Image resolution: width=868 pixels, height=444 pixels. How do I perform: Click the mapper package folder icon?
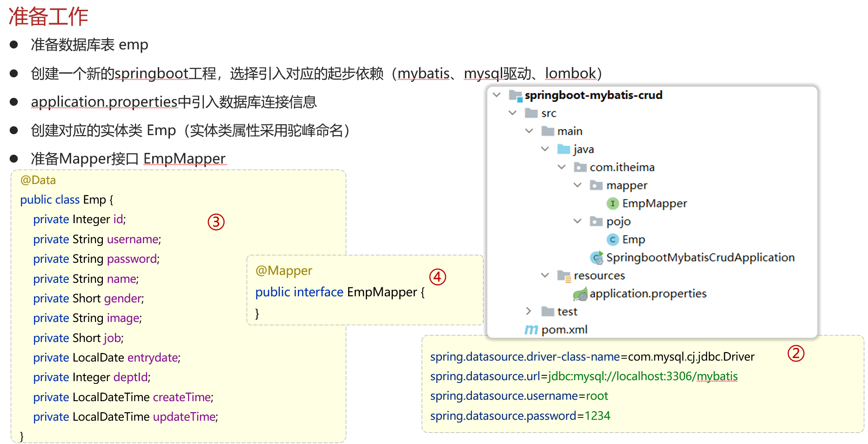click(x=596, y=185)
